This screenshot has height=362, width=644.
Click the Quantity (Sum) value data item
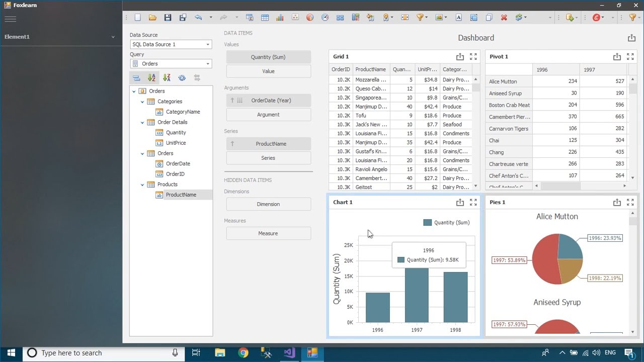268,57
